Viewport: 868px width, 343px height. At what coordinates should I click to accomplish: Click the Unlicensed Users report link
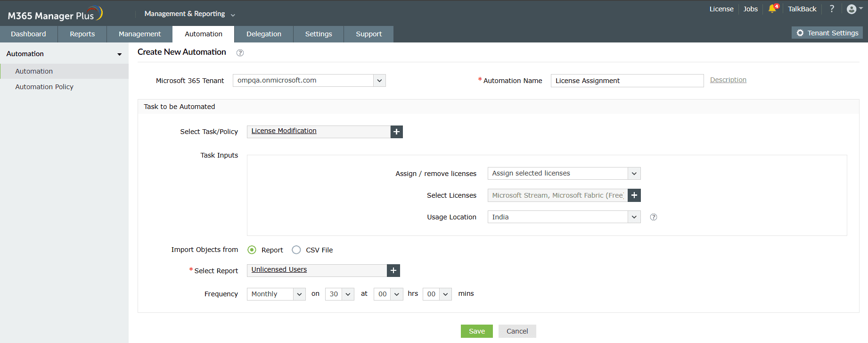click(x=279, y=269)
